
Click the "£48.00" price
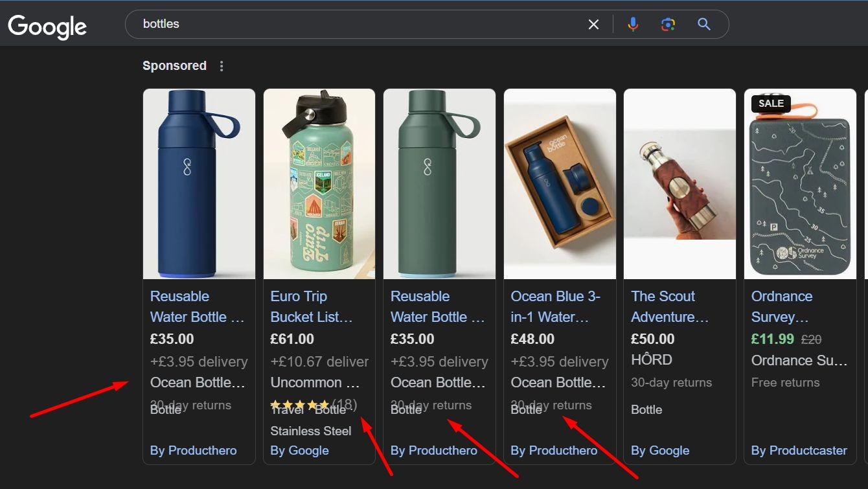click(x=532, y=339)
